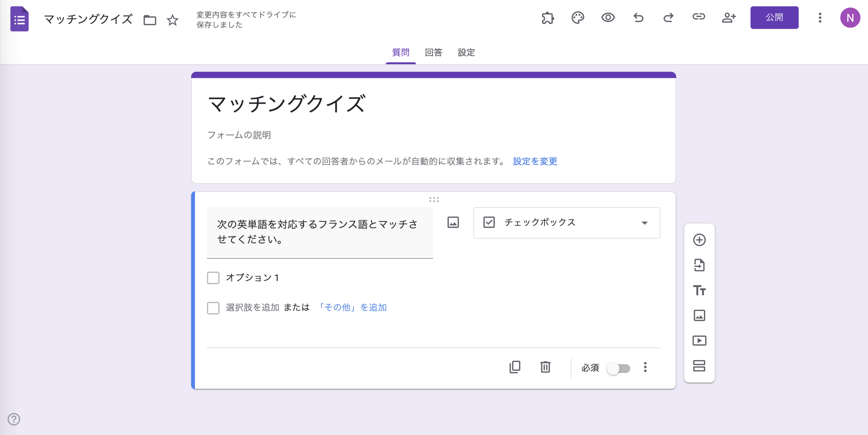Open the 設定 tab
This screenshot has height=435, width=868.
point(466,53)
